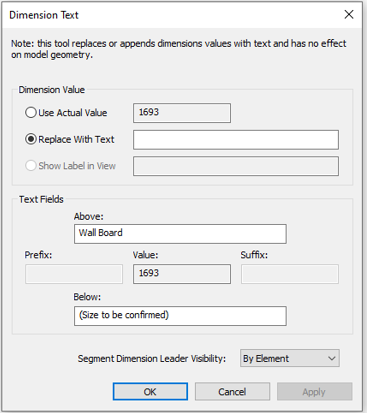Screen dimensions: 367x413
Task: Click the Show Label in View text box
Action: [236, 166]
